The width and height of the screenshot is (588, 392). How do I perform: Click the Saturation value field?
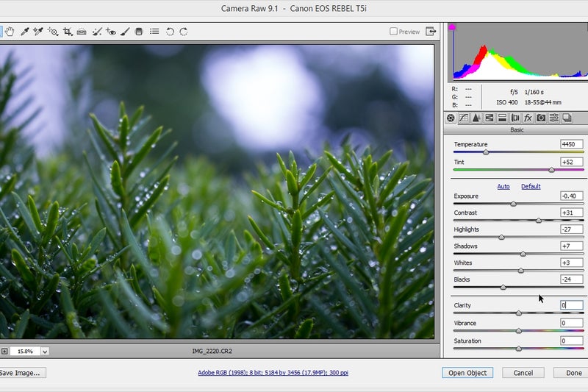(572, 341)
